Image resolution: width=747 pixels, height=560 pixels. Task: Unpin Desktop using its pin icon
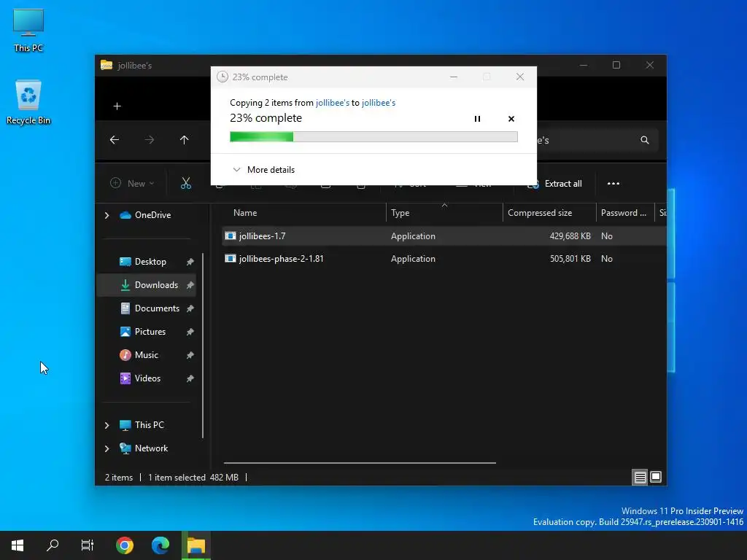click(x=190, y=262)
